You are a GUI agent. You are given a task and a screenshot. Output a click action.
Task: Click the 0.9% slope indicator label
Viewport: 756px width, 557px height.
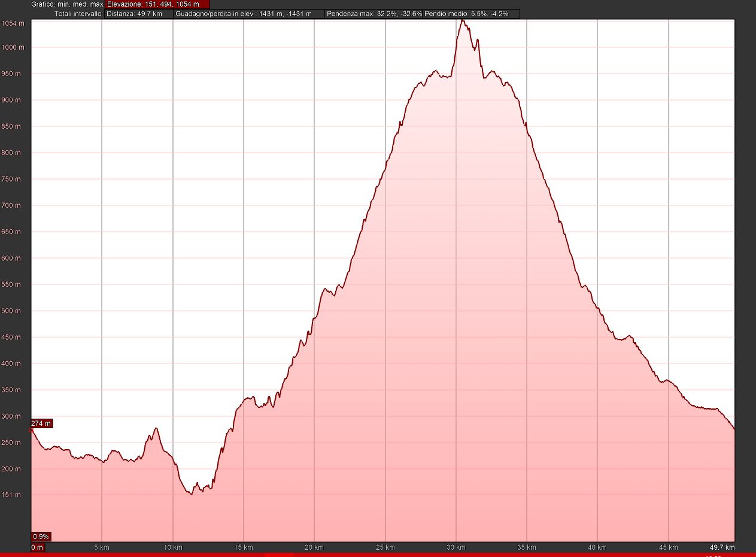tap(41, 536)
